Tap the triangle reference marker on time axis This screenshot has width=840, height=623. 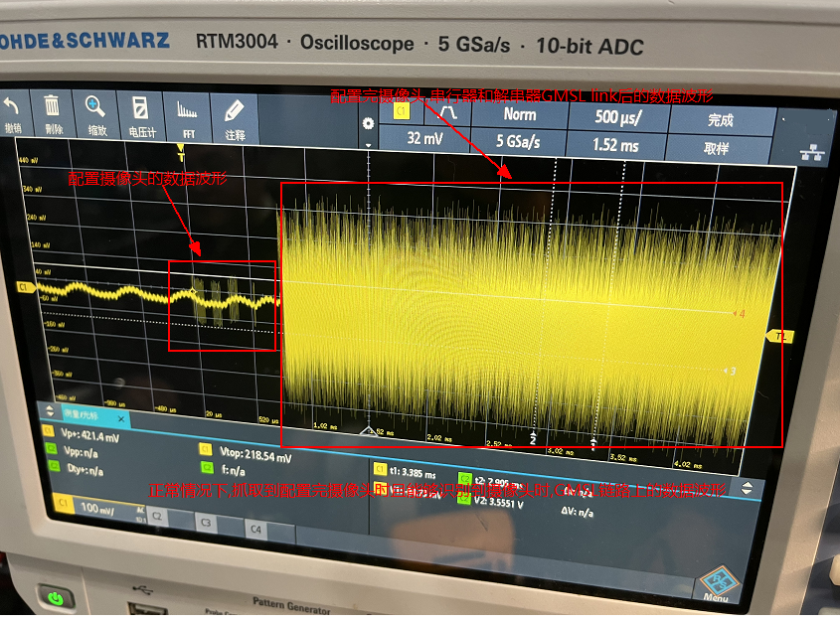369,430
